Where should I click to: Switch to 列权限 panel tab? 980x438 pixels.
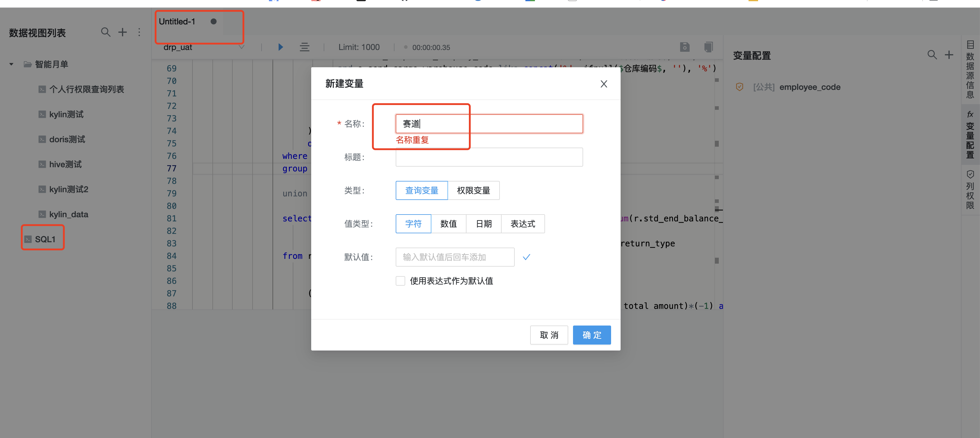tap(970, 195)
